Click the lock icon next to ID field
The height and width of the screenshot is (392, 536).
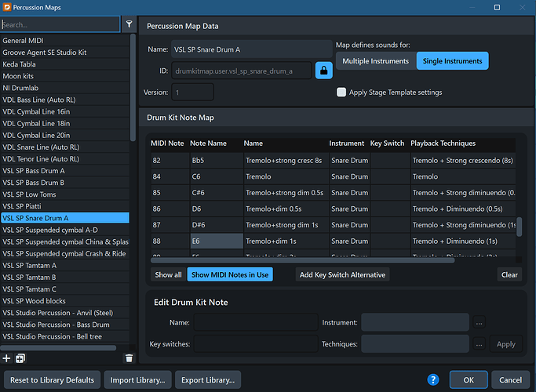pos(324,71)
